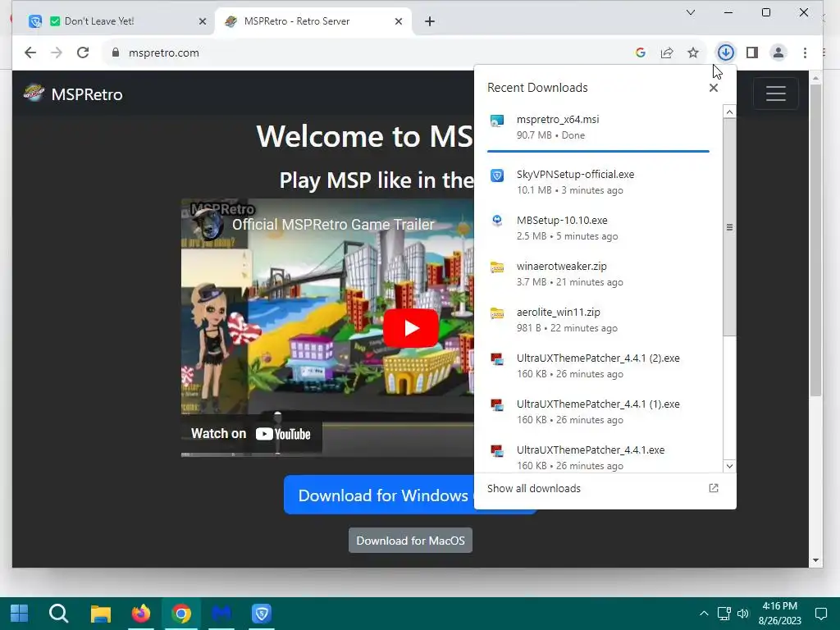
Task: Select UltraUXThemePatcher_4.4.1.exe file name
Action: (591, 450)
